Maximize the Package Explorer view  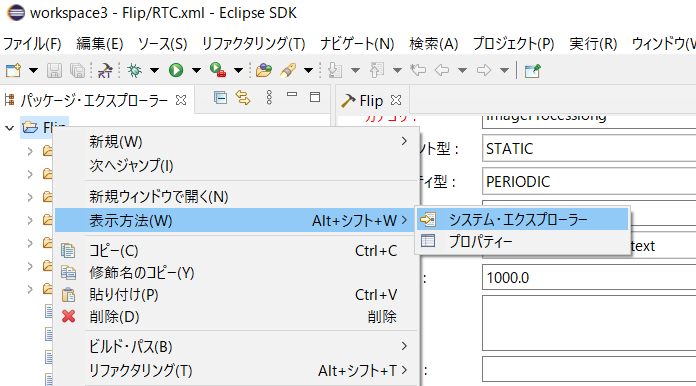[x=315, y=97]
